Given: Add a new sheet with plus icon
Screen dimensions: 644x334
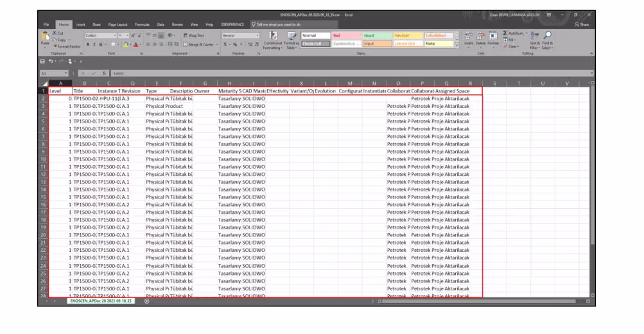Looking at the screenshot, I should (x=147, y=301).
